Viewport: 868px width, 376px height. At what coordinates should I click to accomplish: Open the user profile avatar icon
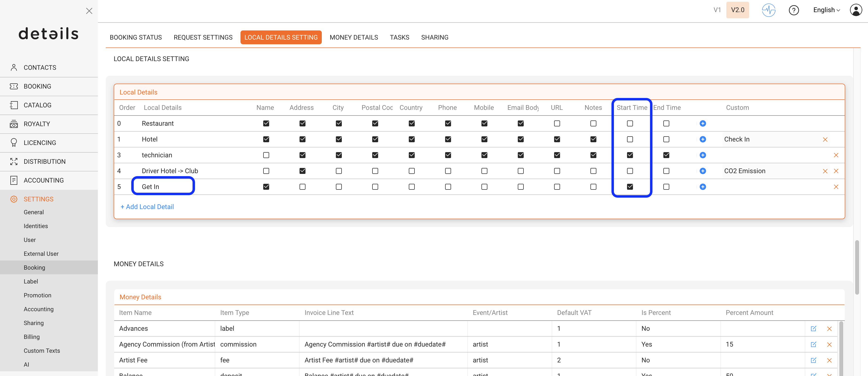(x=856, y=10)
